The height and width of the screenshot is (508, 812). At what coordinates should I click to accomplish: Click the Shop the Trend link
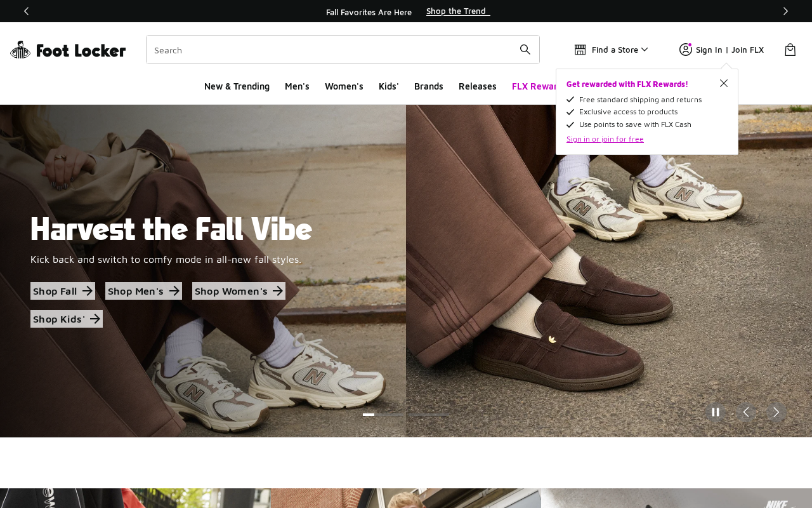(x=458, y=11)
